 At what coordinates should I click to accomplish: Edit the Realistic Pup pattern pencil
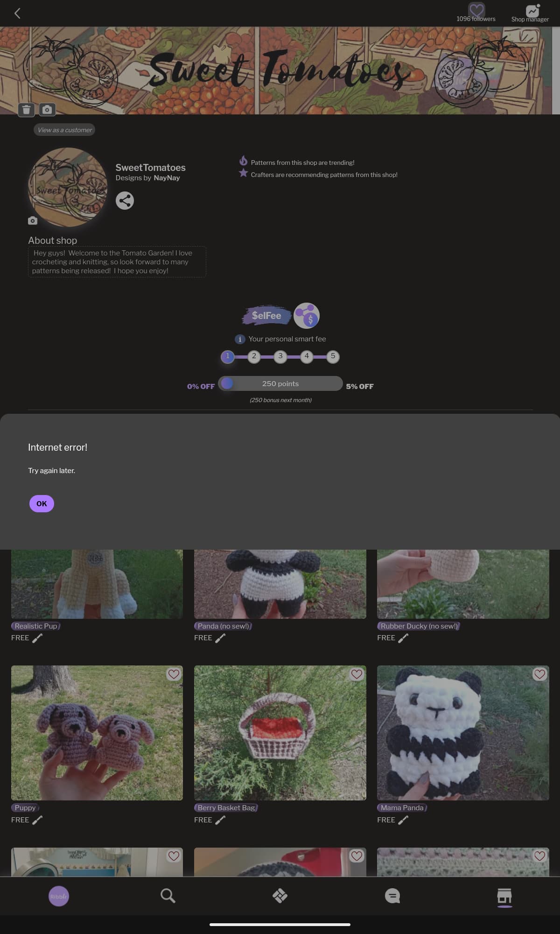pos(37,638)
